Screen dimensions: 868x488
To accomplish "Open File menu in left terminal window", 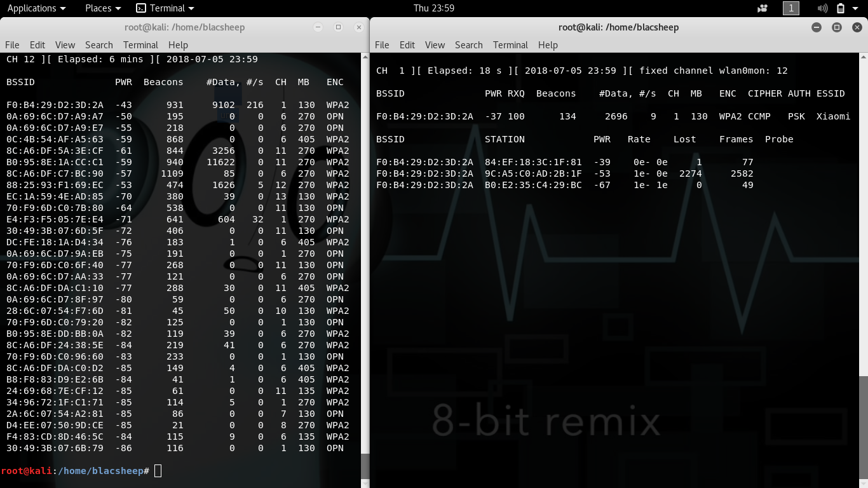I will [x=12, y=45].
